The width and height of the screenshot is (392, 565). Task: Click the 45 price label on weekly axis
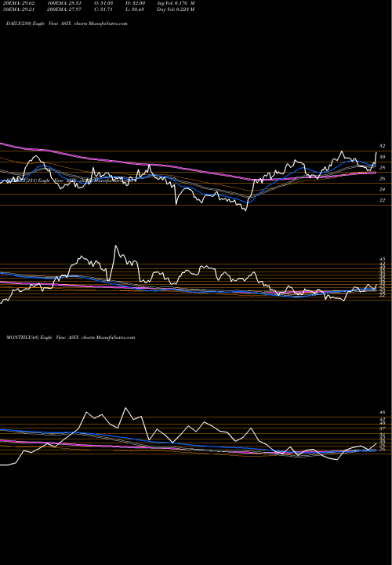pyautogui.click(x=383, y=259)
